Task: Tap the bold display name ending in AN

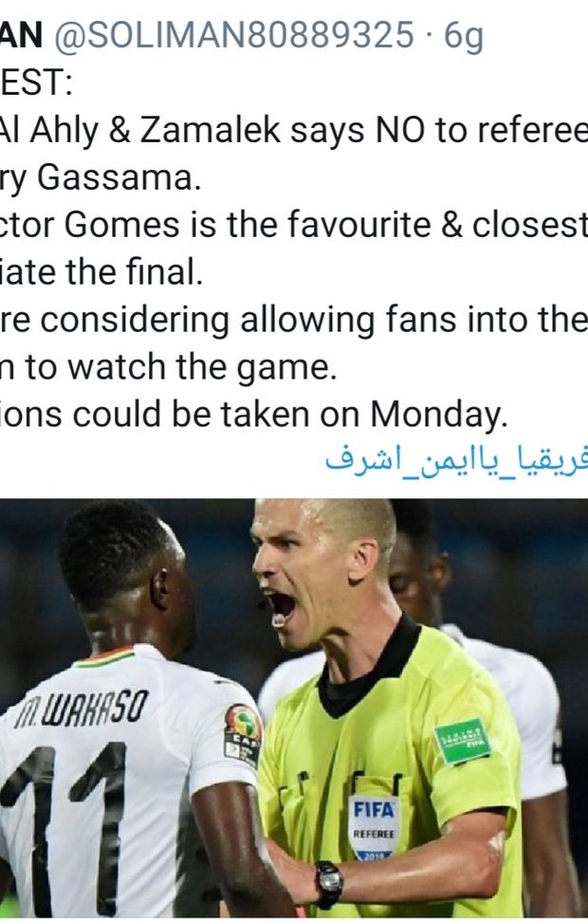Action: click(x=21, y=35)
